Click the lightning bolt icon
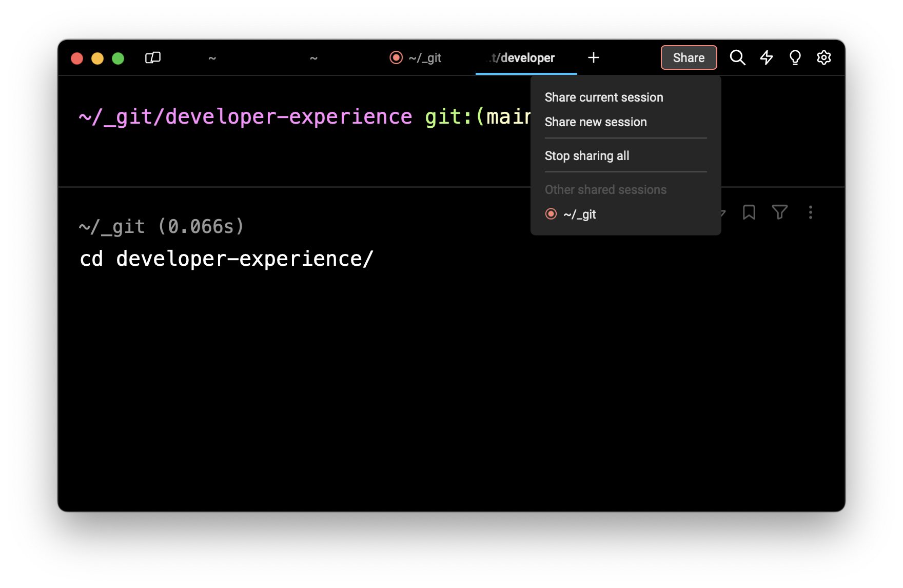This screenshot has height=588, width=903. click(766, 57)
